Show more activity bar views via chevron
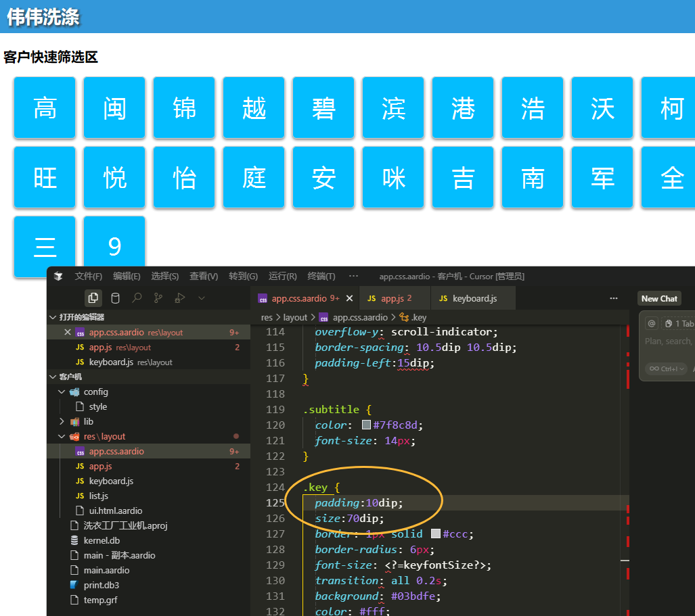The width and height of the screenshot is (695, 616). pos(201,298)
